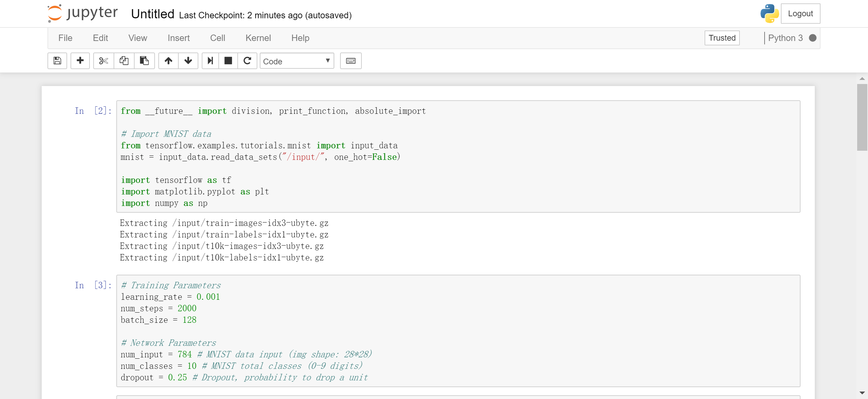Screen dimensions: 868x399
Task: Toggle the Trusted notebook button
Action: pos(722,38)
